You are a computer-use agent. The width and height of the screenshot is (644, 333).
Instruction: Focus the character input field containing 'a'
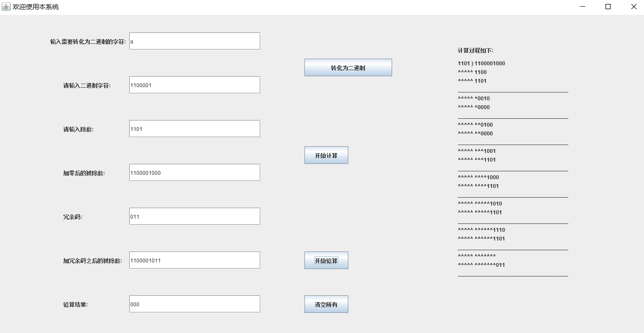tap(195, 41)
